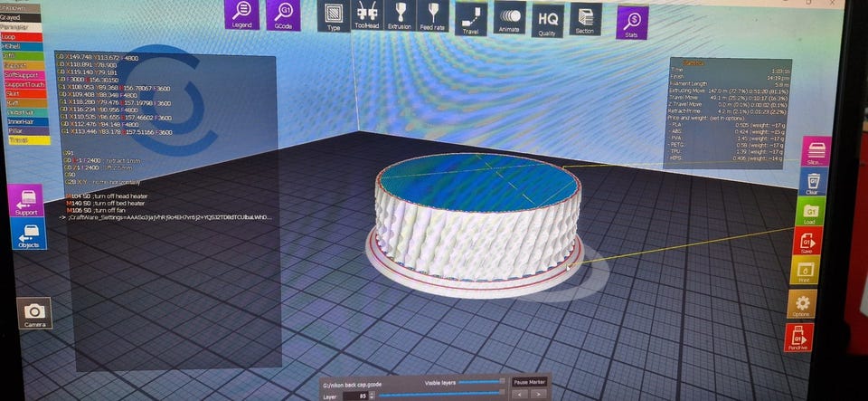Click the Layer position slider track

(442, 395)
